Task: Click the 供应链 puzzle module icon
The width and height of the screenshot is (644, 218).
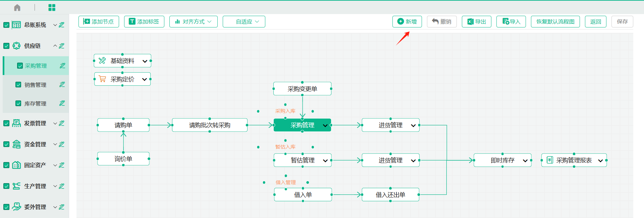Action: coord(16,46)
